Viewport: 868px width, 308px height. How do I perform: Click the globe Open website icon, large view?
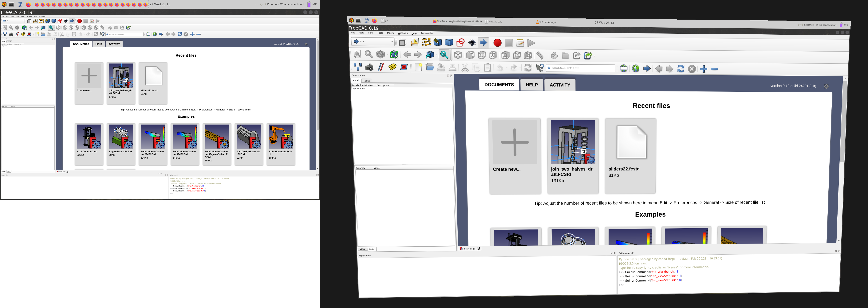click(636, 69)
